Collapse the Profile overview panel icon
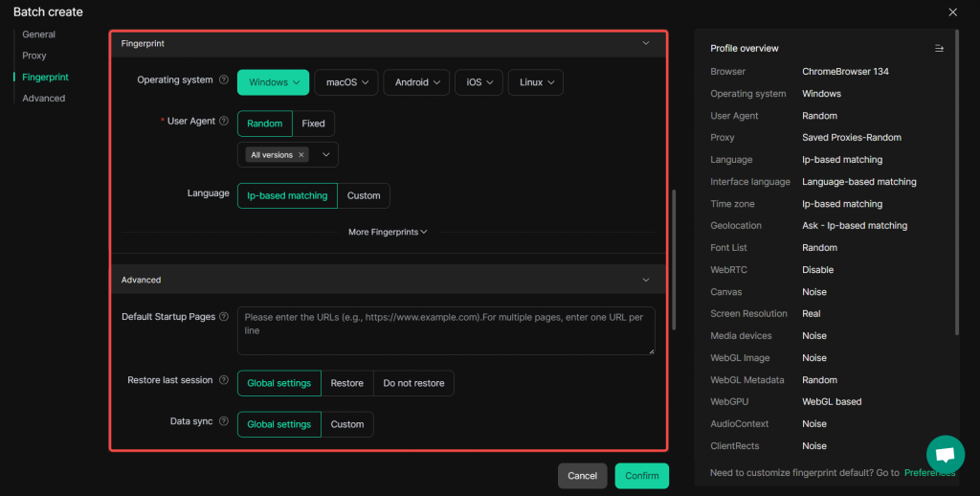Image resolution: width=980 pixels, height=496 pixels. tap(939, 49)
